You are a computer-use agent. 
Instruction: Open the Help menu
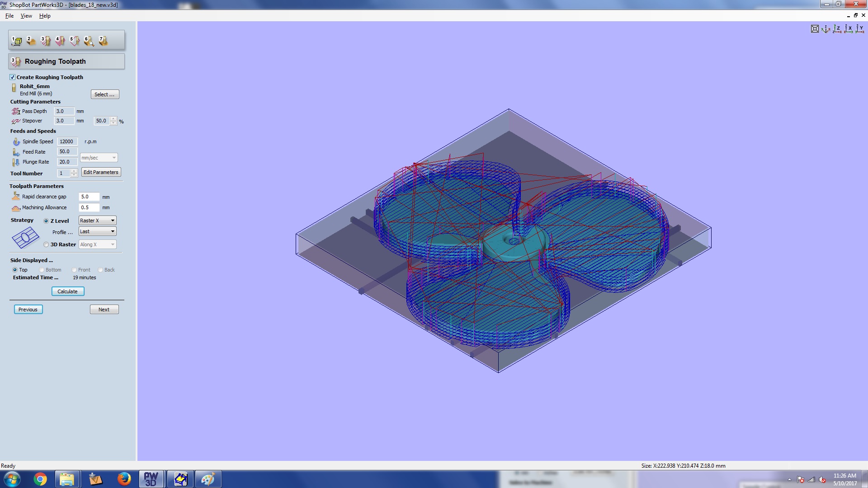coord(45,16)
